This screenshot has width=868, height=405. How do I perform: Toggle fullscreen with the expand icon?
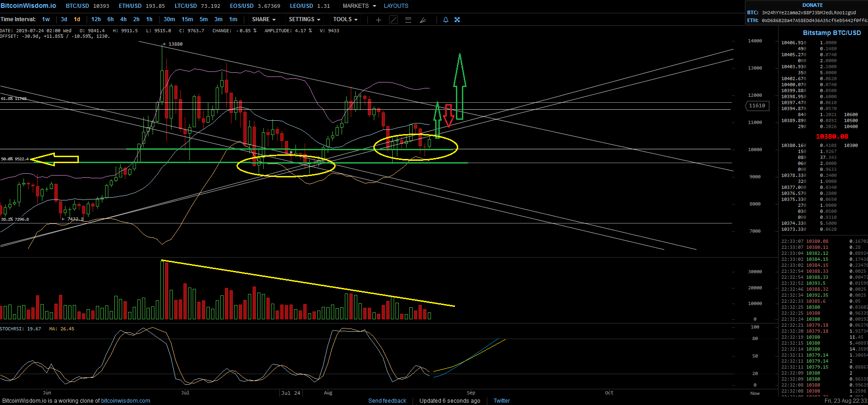pos(457,20)
